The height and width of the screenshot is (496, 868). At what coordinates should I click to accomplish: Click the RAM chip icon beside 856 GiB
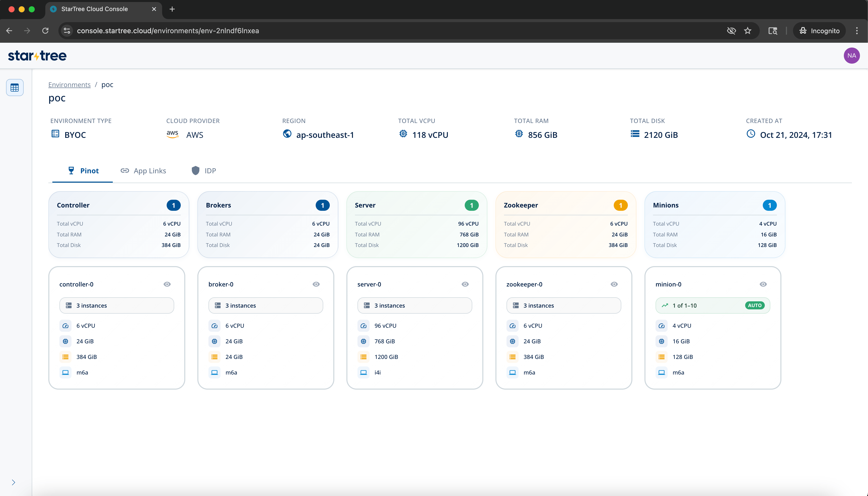click(519, 134)
